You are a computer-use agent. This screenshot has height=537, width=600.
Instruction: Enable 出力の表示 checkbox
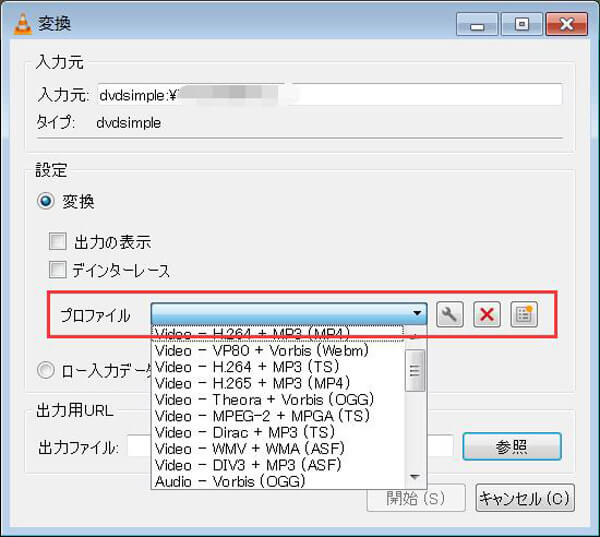(x=57, y=242)
